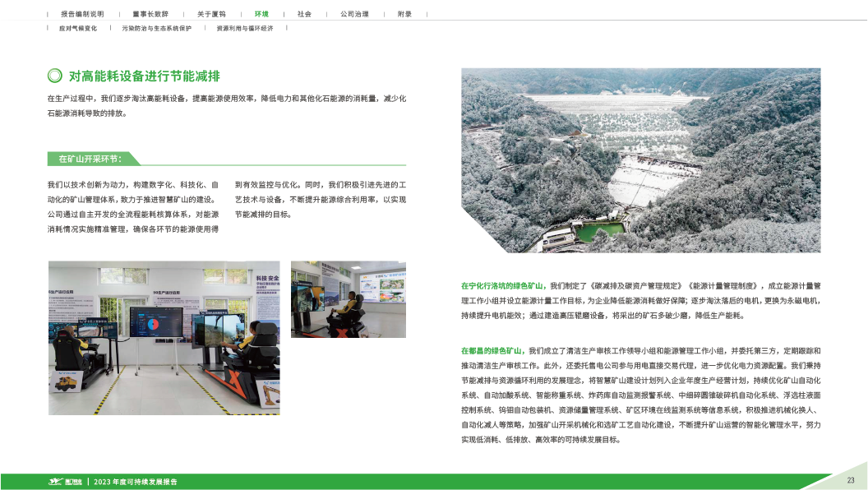Open the large control room simulator photo
This screenshot has height=490, width=868.
click(x=164, y=337)
